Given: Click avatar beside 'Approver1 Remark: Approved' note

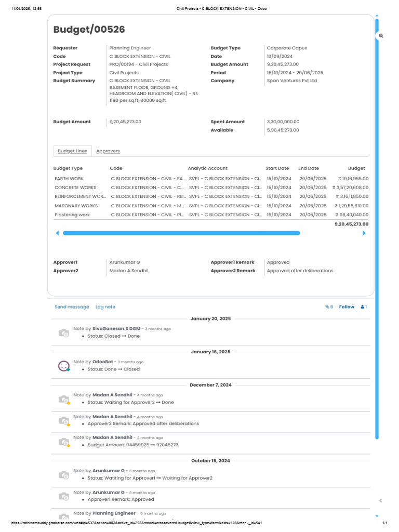Looking at the screenshot, I should click(x=64, y=497).
